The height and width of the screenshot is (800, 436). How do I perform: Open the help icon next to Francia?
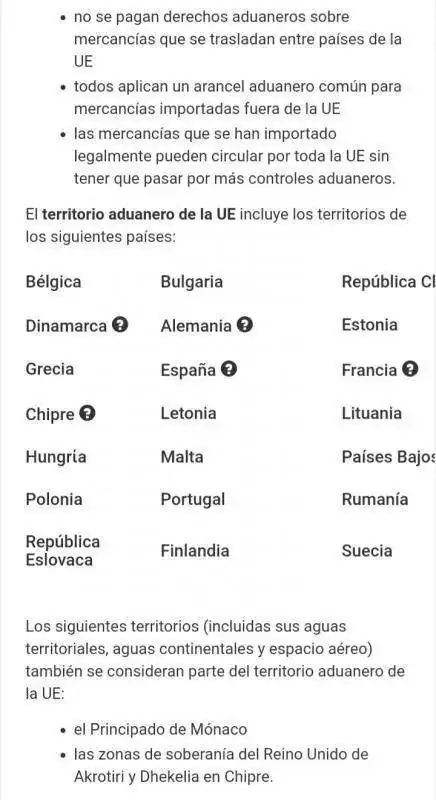tap(410, 369)
